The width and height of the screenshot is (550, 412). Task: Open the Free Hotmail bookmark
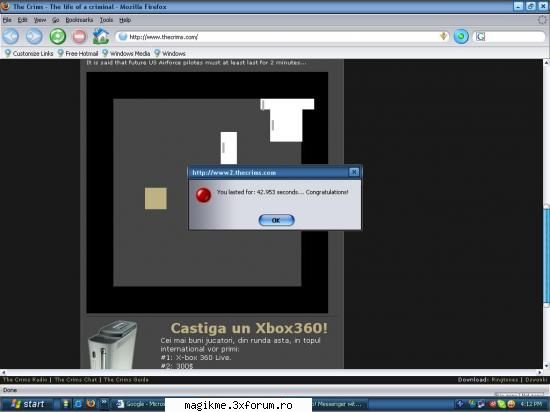pos(78,53)
